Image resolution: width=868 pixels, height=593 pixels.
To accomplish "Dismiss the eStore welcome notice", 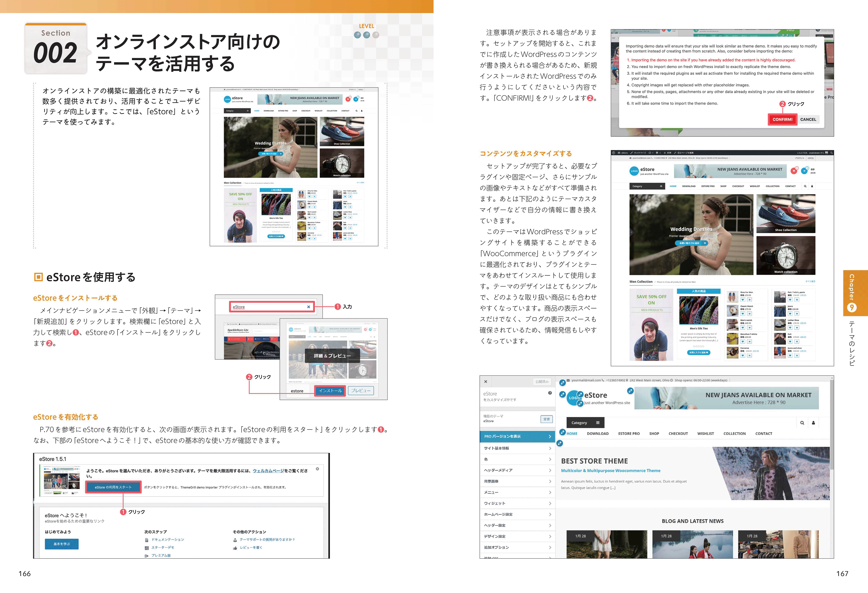I will pyautogui.click(x=317, y=469).
